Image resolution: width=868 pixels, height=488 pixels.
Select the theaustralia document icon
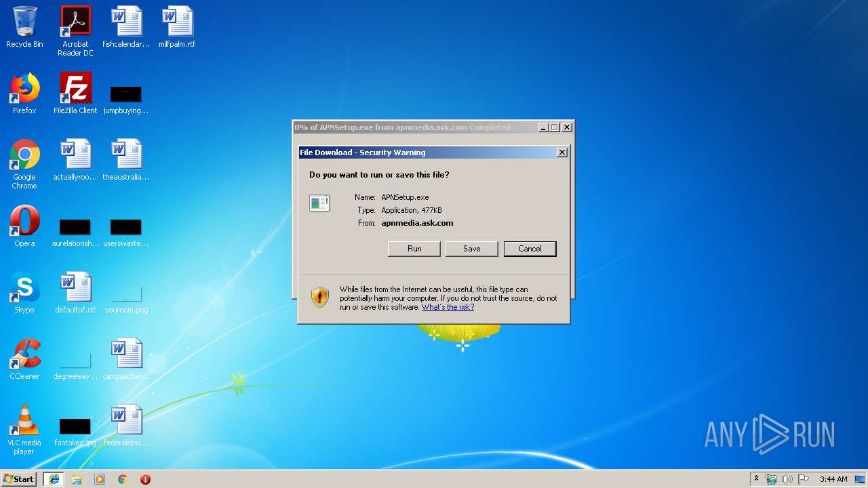click(x=126, y=161)
